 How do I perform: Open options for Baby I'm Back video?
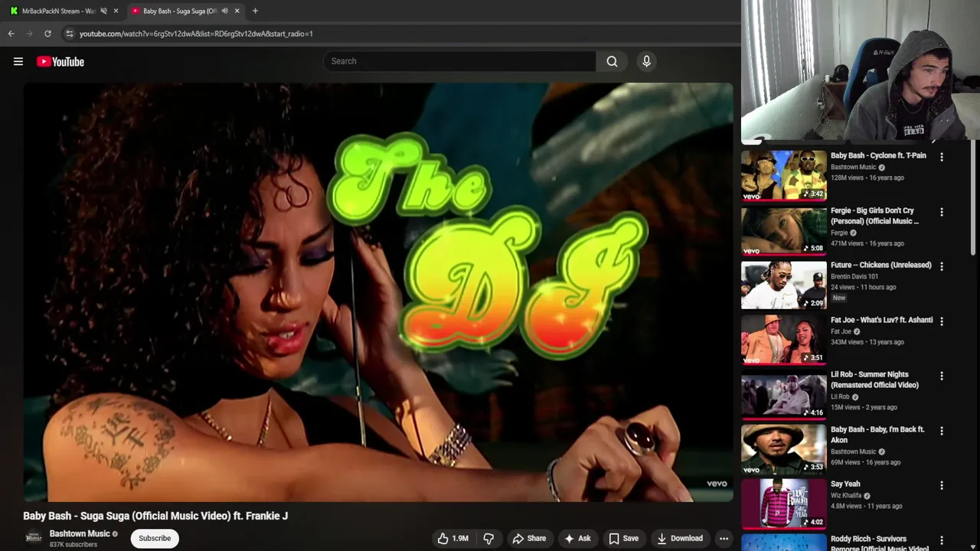942,430
